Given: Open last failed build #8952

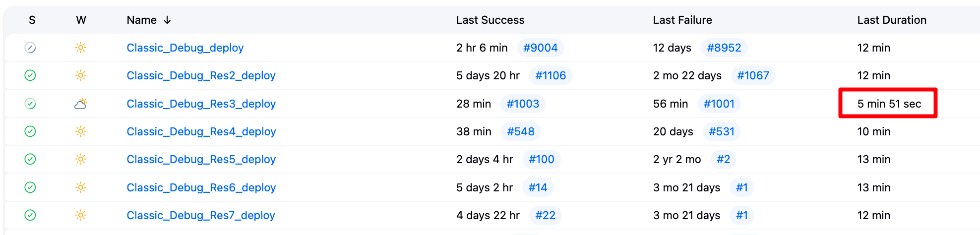Looking at the screenshot, I should tap(724, 48).
